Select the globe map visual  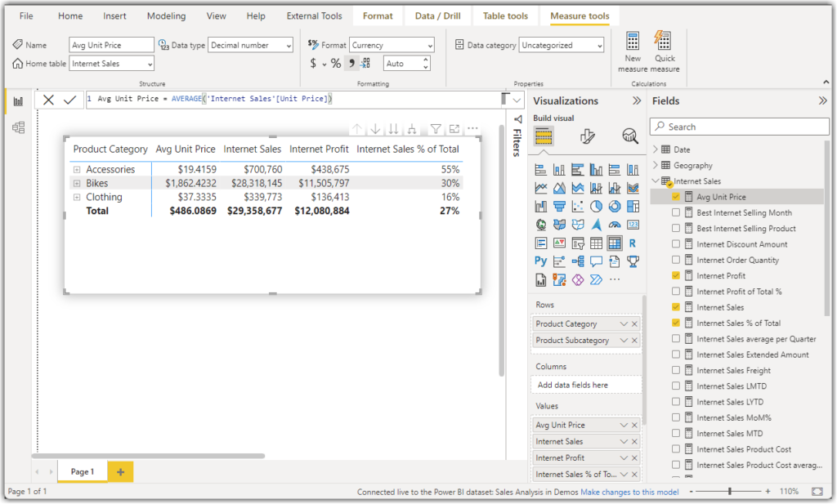[541, 225]
